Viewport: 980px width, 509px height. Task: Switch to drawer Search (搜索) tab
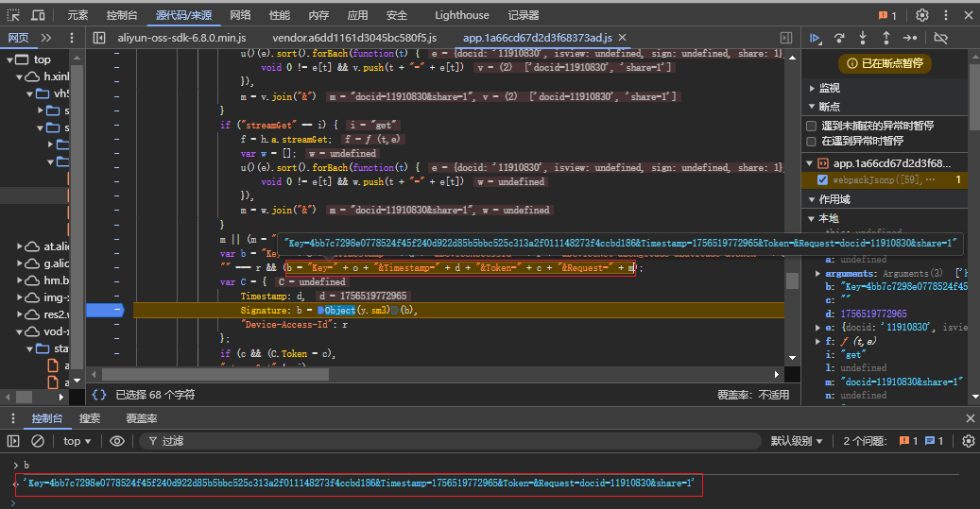coord(90,418)
